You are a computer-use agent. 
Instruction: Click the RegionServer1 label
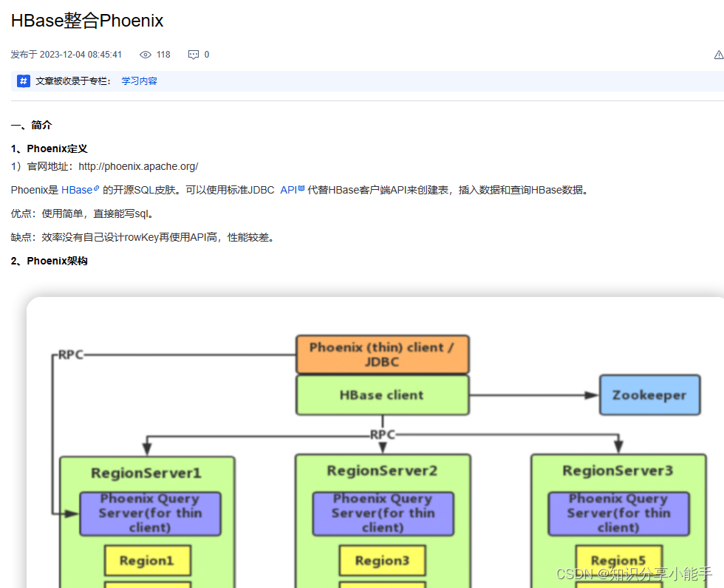click(x=146, y=473)
